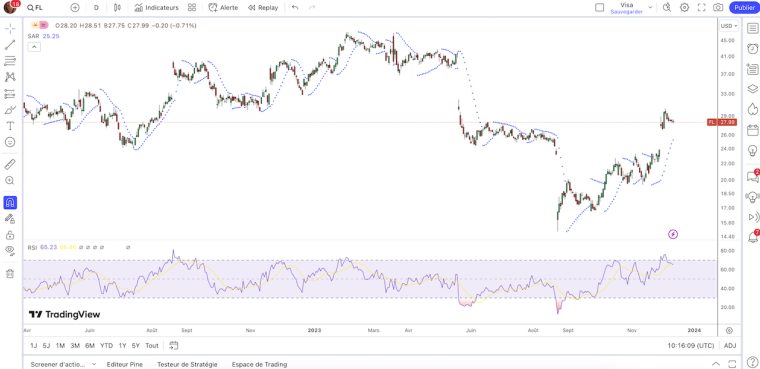Select the crosshair cursor tool
The image size is (760, 369).
click(10, 29)
